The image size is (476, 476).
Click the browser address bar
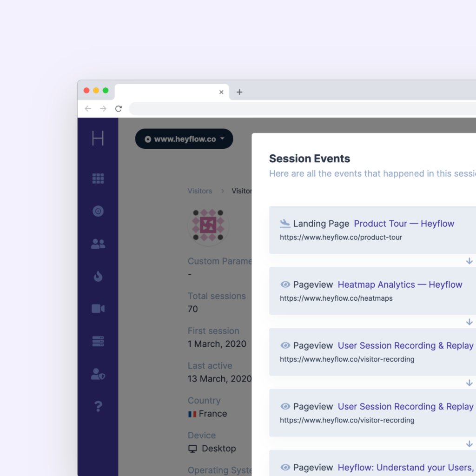[302, 109]
